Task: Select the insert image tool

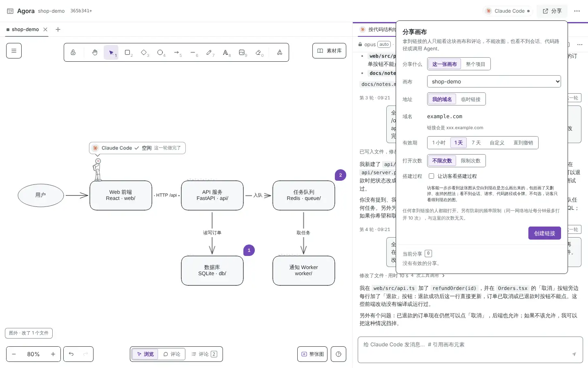Action: tap(242, 52)
